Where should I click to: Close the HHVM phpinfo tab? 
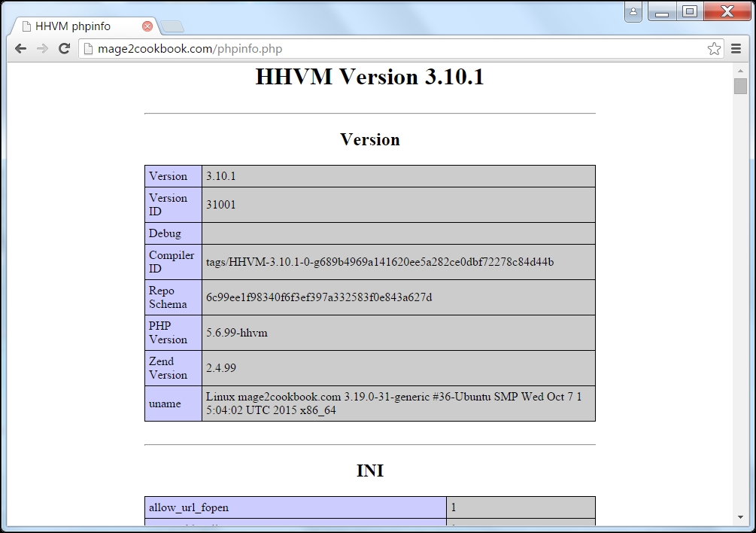[x=147, y=26]
